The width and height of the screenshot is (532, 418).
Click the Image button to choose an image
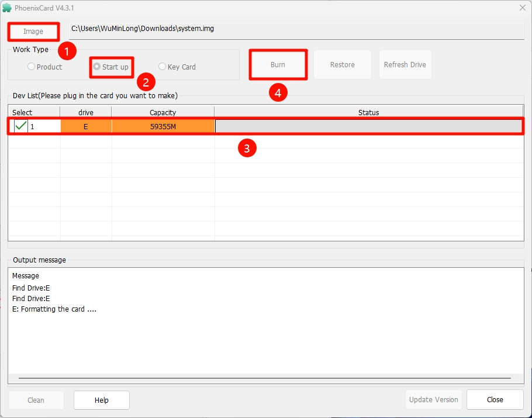pyautogui.click(x=33, y=32)
